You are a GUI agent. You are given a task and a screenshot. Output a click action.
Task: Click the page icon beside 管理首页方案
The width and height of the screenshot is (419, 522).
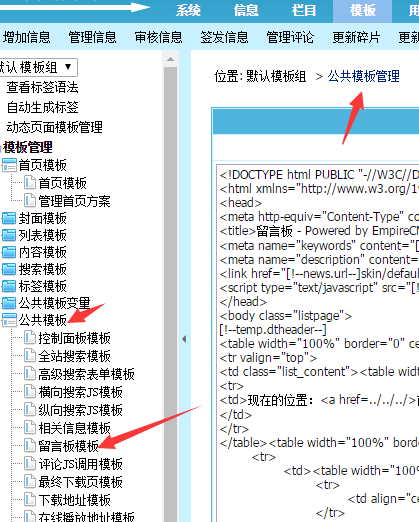point(30,200)
